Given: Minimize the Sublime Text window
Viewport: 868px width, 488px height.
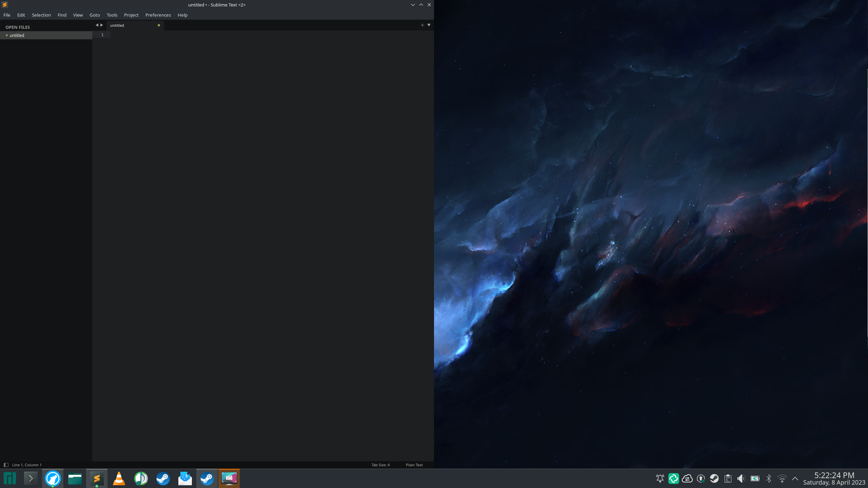Looking at the screenshot, I should point(413,5).
